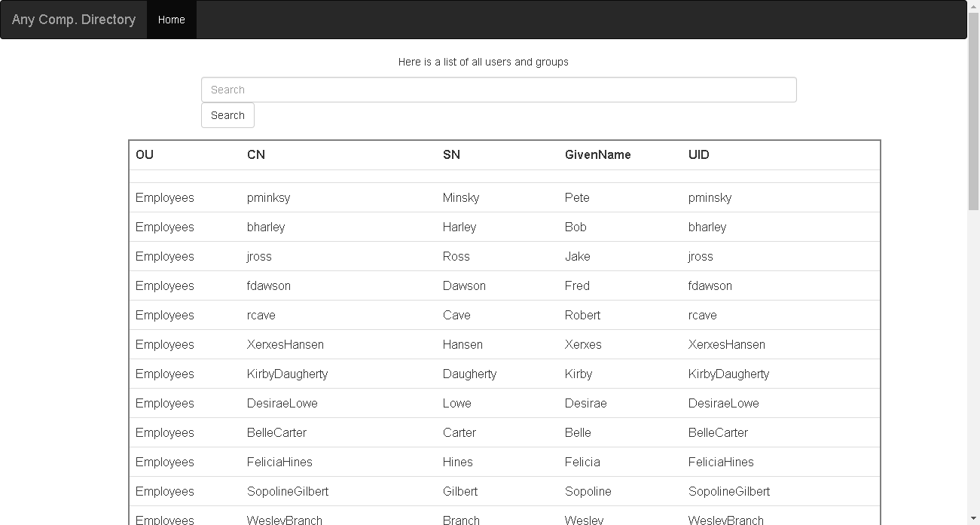Select Employees in the BelleCarter row

click(165, 432)
